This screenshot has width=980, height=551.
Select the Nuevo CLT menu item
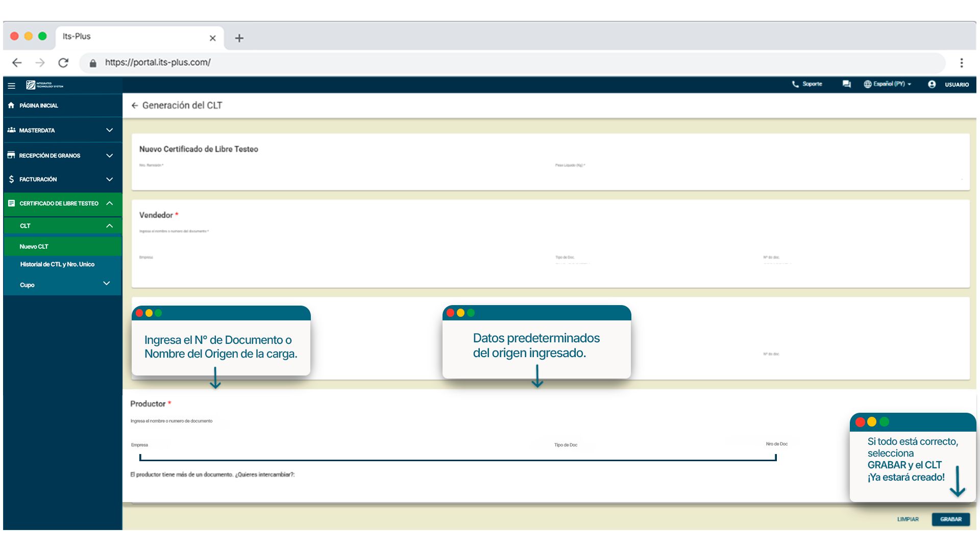[x=34, y=246]
